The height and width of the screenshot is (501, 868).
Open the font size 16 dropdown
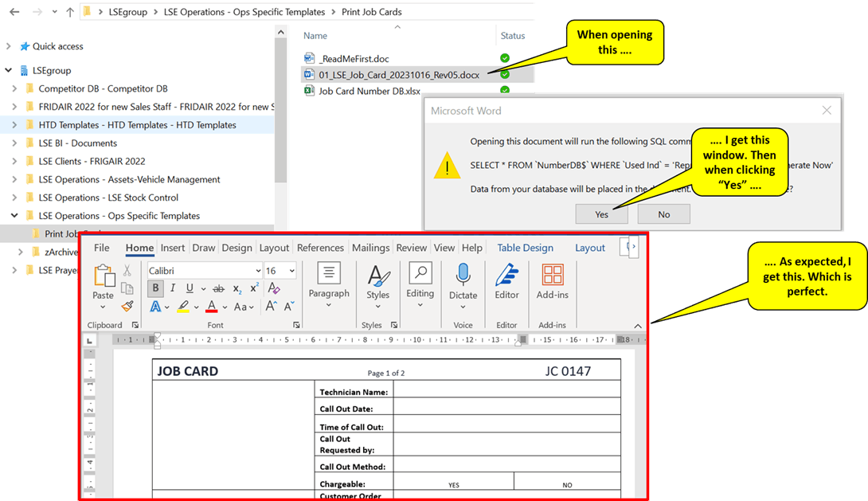pyautogui.click(x=291, y=271)
